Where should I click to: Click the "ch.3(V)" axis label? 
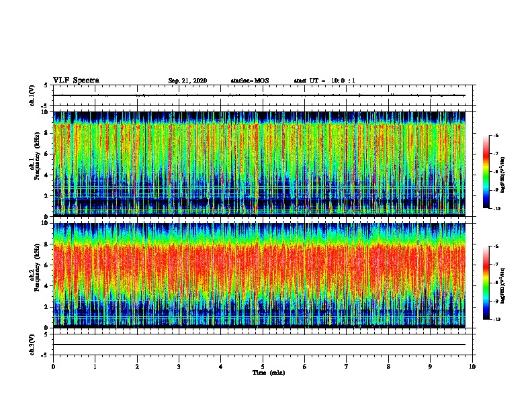(32, 345)
